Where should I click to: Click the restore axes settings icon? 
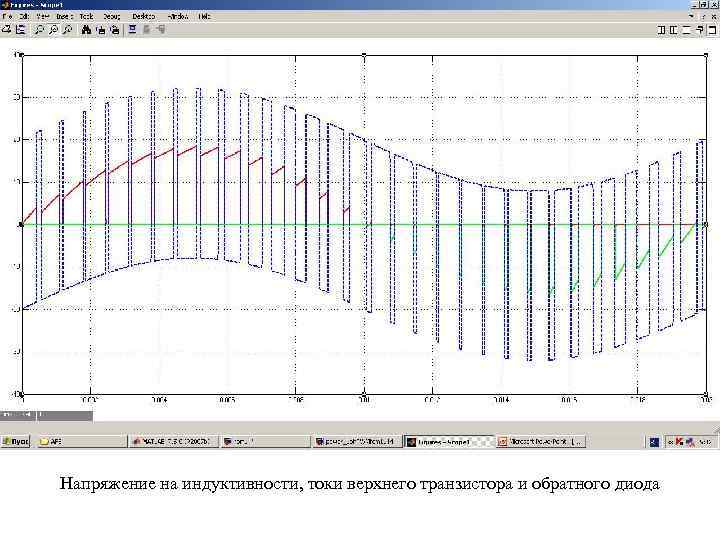(115, 30)
